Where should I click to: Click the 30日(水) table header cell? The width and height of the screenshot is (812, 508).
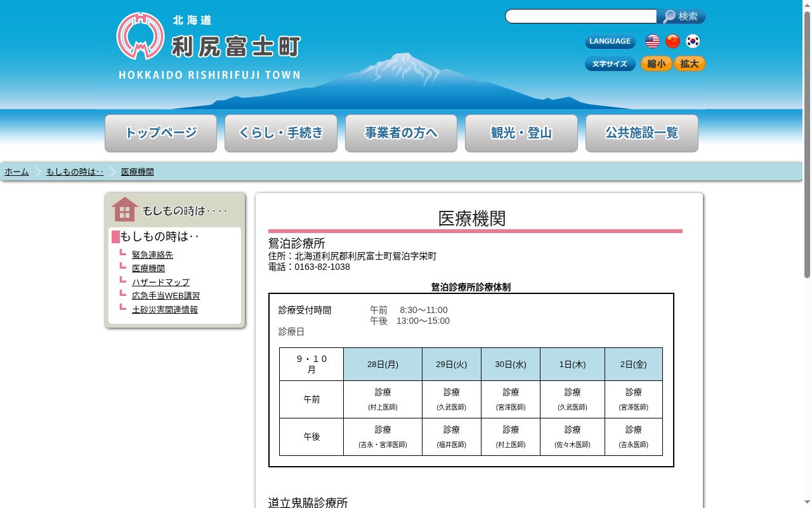(511, 364)
